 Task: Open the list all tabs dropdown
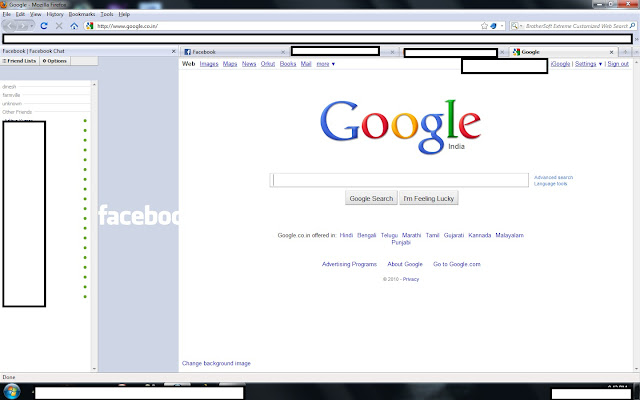point(636,52)
